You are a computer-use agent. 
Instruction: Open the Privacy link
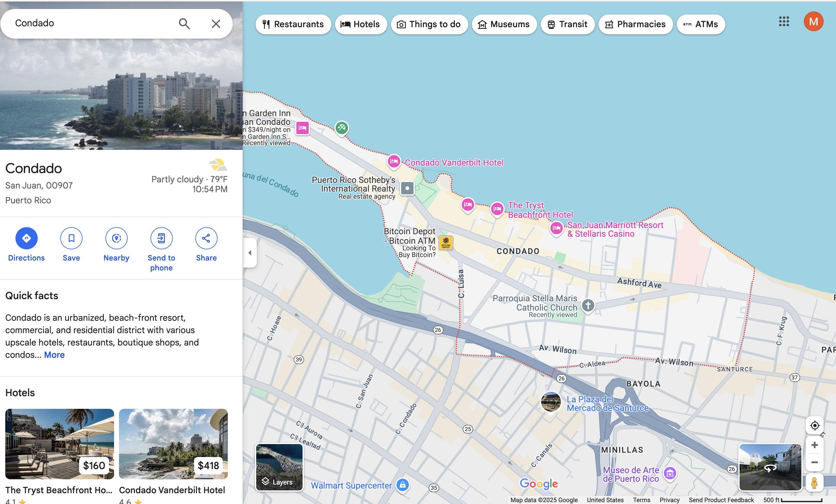669,500
